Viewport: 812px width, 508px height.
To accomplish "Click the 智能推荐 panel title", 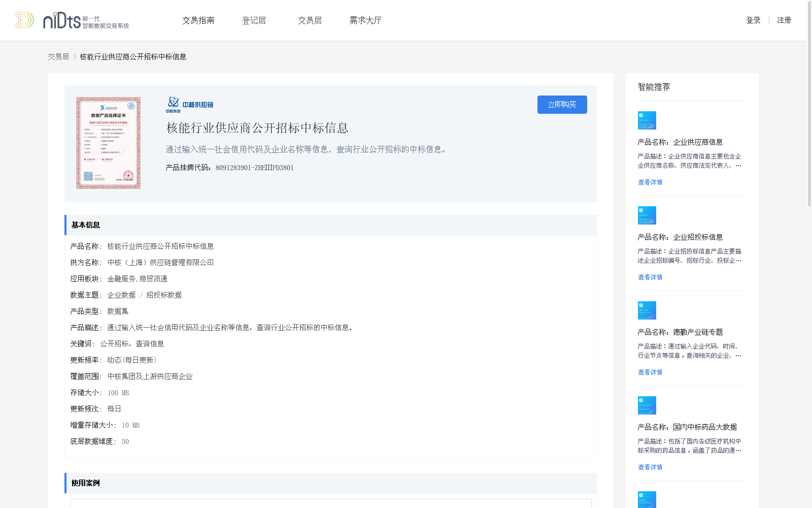I will 654,87.
